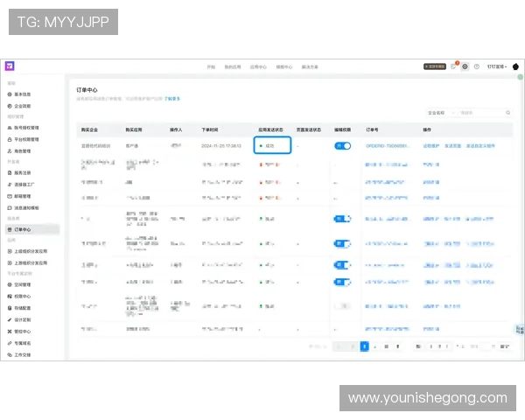Open 专属域名 in the sidebar
The width and height of the screenshot is (525, 420).
click(19, 343)
